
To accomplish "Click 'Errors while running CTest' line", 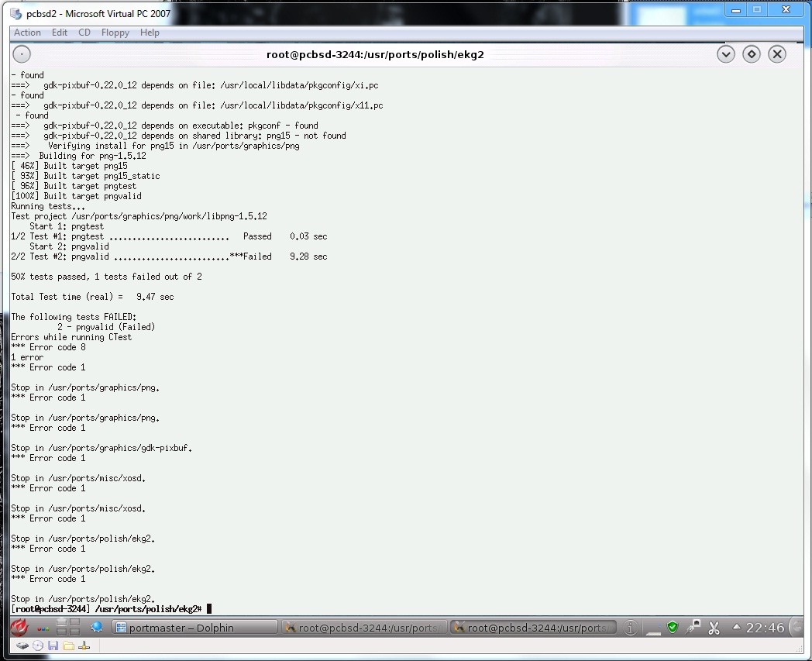I will [71, 337].
